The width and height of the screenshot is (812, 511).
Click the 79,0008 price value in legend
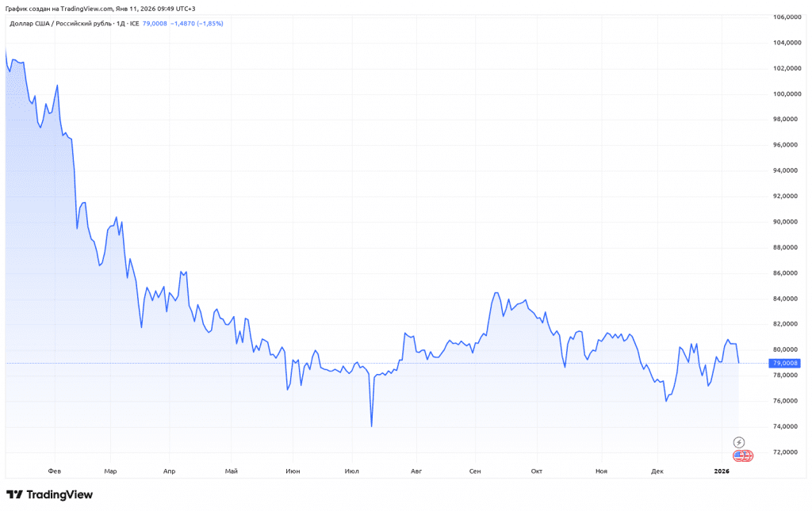(155, 24)
